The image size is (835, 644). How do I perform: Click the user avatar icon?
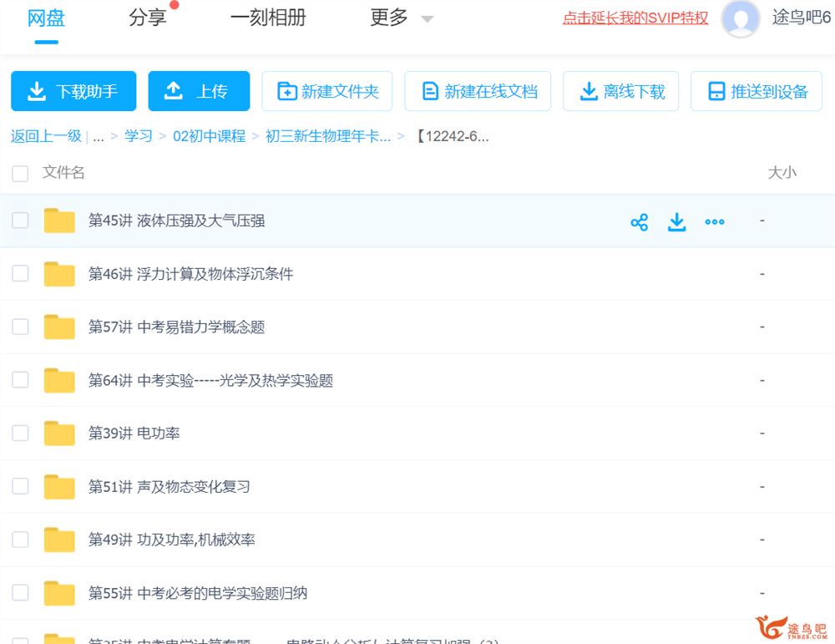(x=740, y=18)
